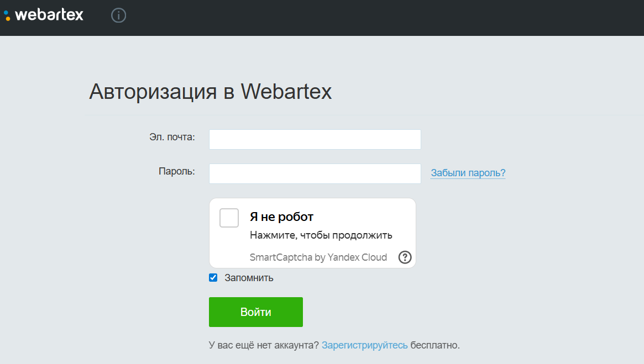Image resolution: width=644 pixels, height=364 pixels.
Task: Click the captcha help icon for more information
Action: point(404,257)
